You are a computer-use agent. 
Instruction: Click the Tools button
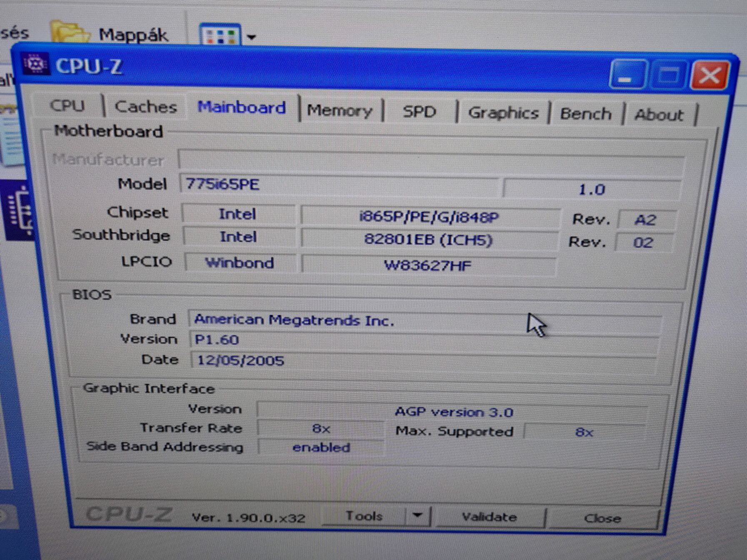(364, 516)
